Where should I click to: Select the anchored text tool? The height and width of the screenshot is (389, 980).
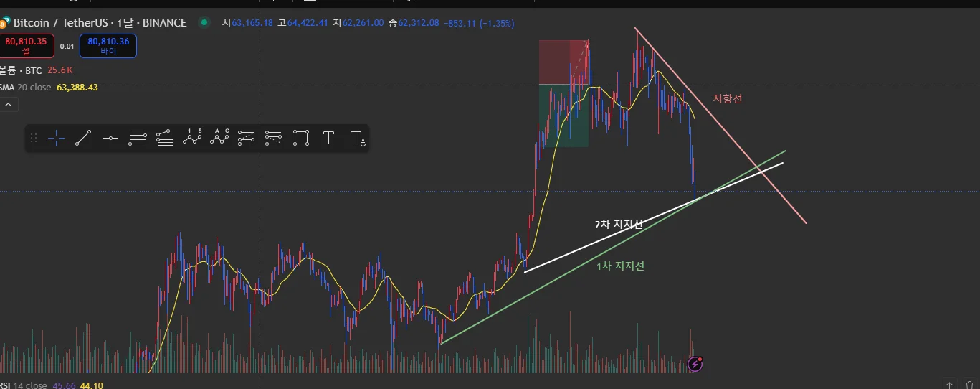(357, 139)
